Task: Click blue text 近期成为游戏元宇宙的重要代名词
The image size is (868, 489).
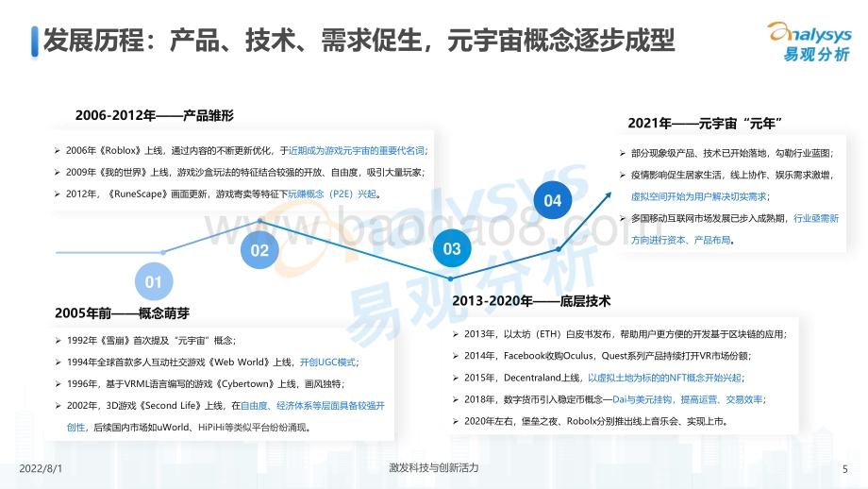Action: (x=357, y=151)
